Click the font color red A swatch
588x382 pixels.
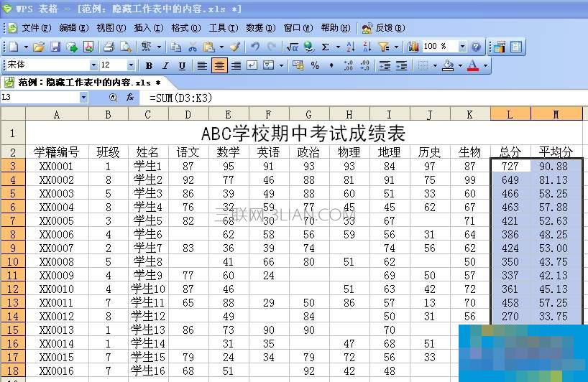472,65
